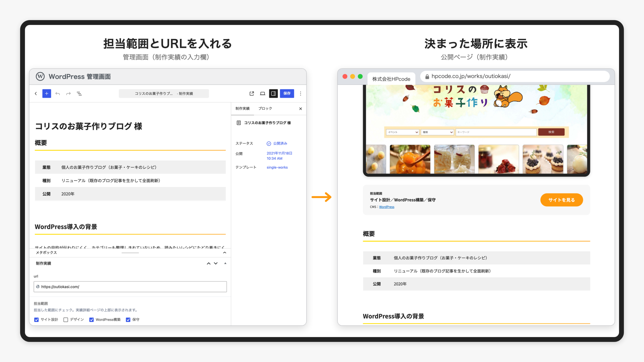Click the 概要 heading on public page
Viewport: 644px width, 362px height.
[369, 234]
